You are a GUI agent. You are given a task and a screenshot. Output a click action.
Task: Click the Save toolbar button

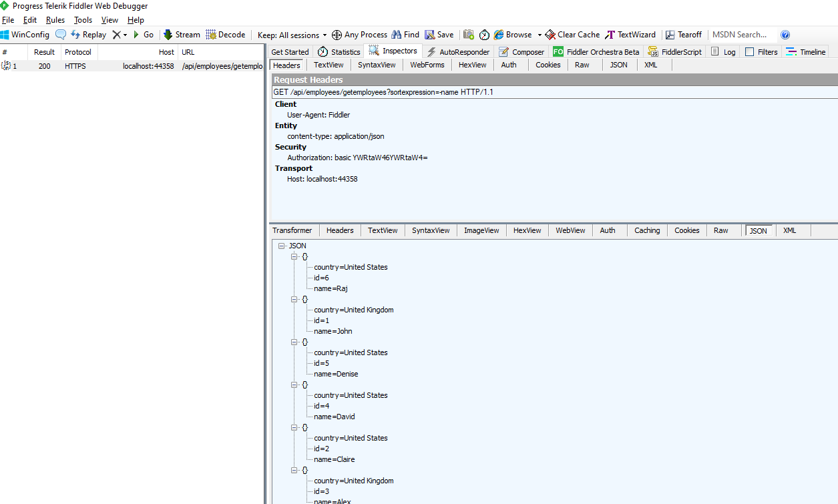tap(439, 35)
